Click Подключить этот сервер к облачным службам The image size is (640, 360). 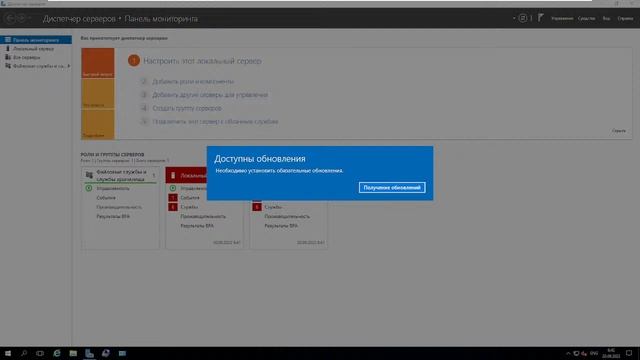(215, 122)
